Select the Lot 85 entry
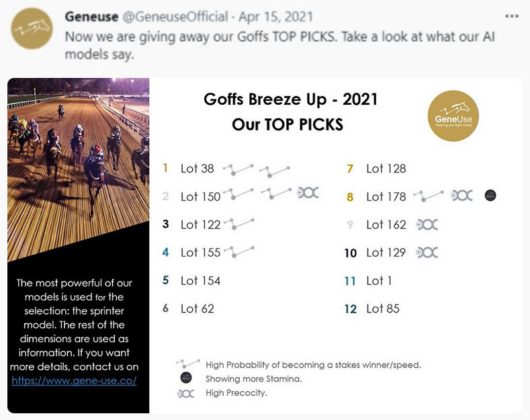The image size is (530, 420). coord(383,308)
